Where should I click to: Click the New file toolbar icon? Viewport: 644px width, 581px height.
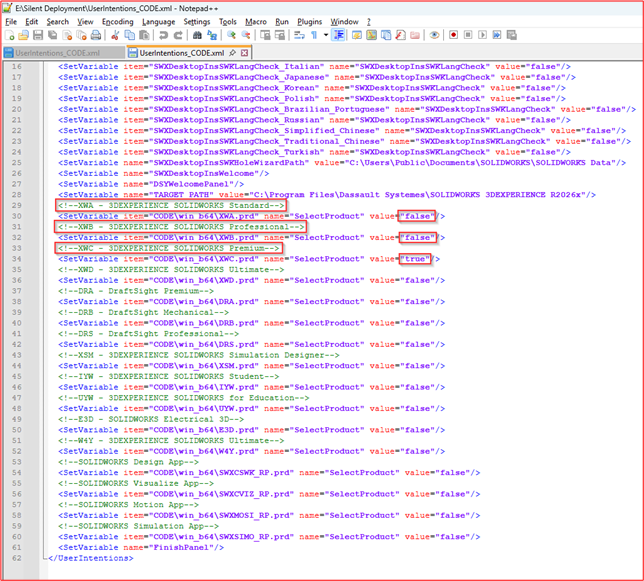point(10,34)
